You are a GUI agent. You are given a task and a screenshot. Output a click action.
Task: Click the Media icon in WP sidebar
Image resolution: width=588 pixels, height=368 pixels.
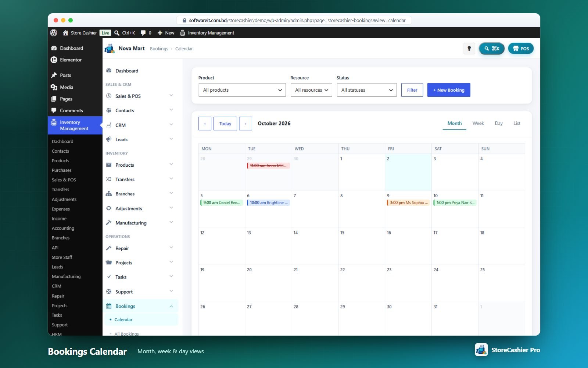tap(54, 87)
